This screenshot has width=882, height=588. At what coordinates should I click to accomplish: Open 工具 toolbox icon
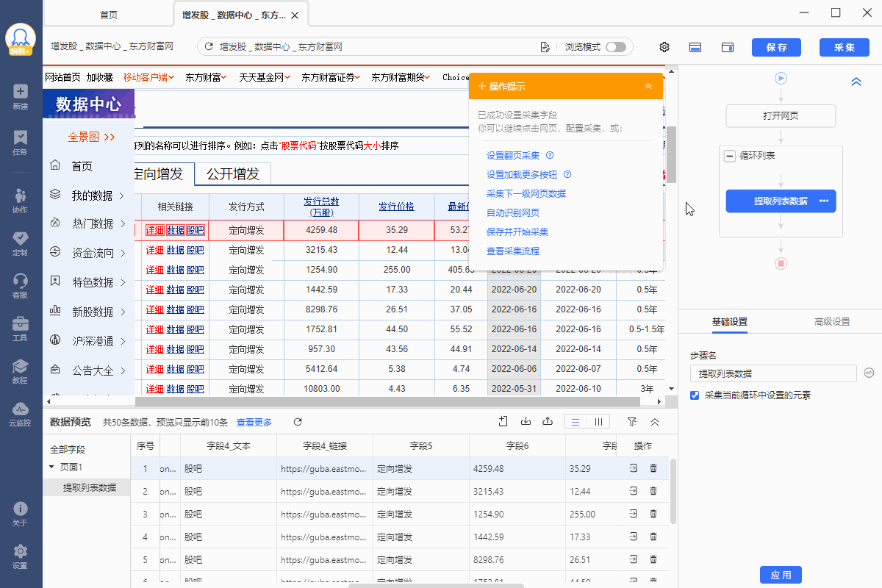21,329
